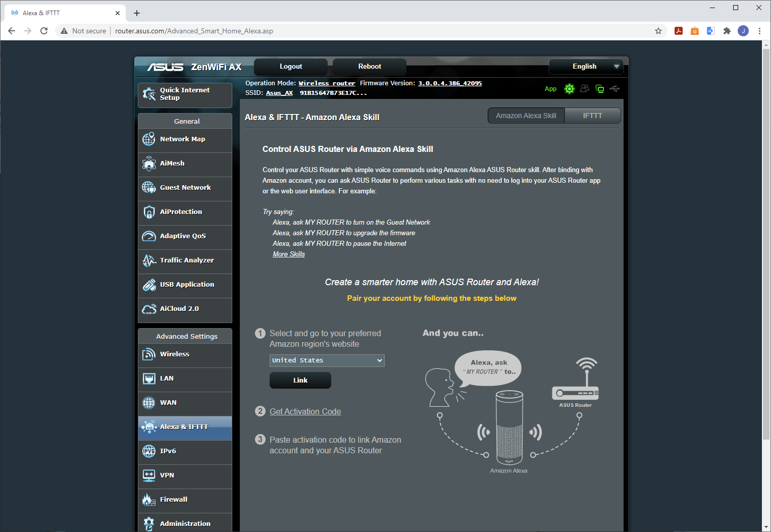Open a new browser tab
The width and height of the screenshot is (771, 532).
[x=137, y=13]
